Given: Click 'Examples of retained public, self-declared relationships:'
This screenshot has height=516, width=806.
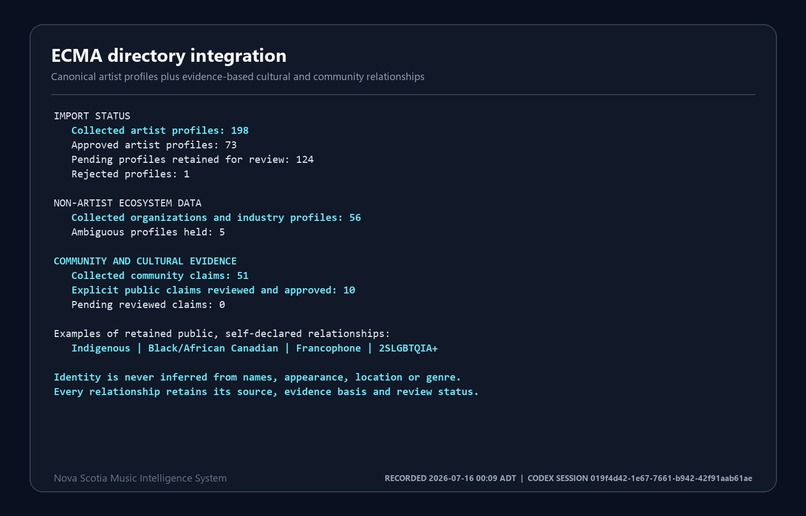Looking at the screenshot, I should [x=222, y=334].
